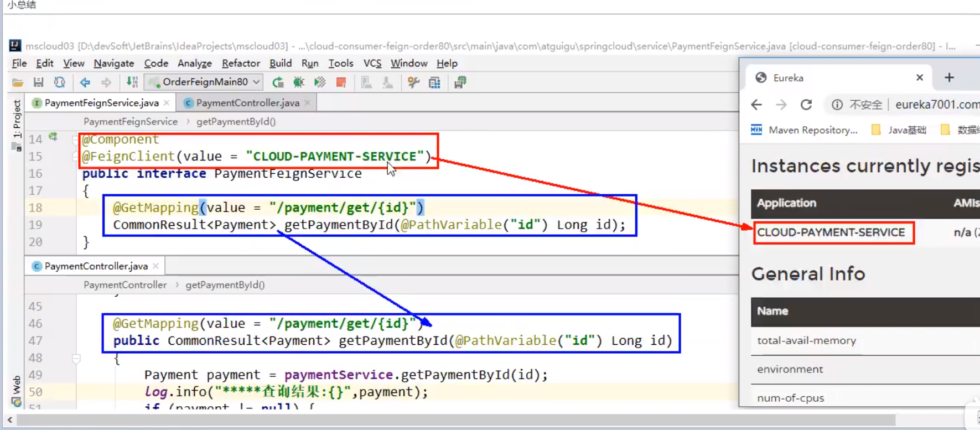Collapse annotation fold marker at line 15
Image resolution: width=980 pixels, height=430 pixels.
[x=76, y=157]
